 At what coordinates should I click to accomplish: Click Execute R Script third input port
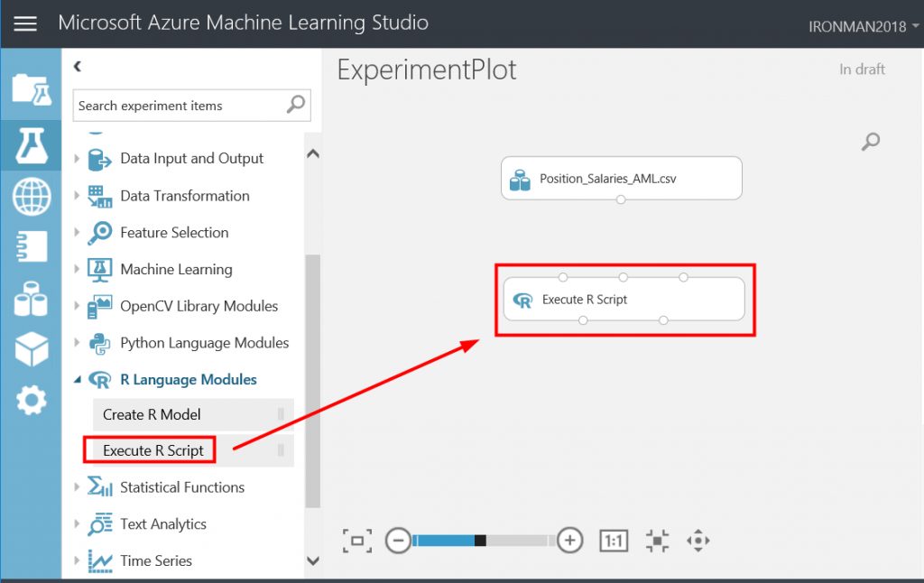point(684,277)
